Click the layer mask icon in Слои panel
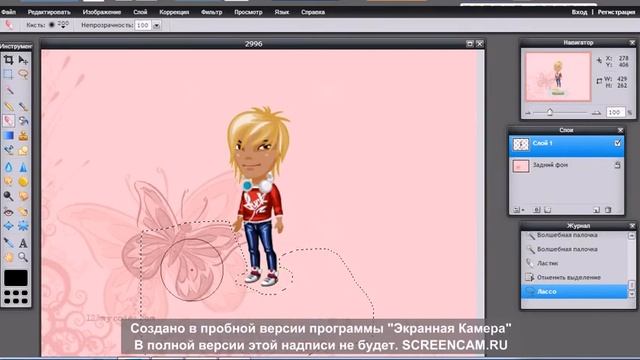640x360 pixels. 537,210
